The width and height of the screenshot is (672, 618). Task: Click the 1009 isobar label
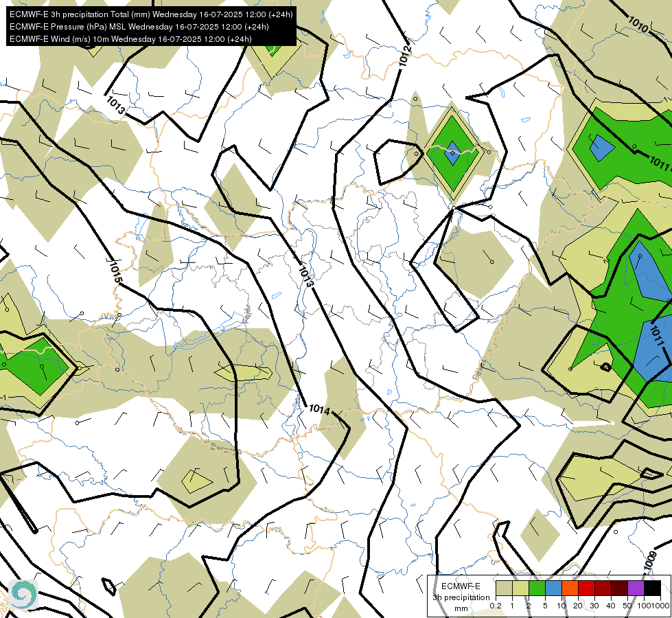coord(650,561)
